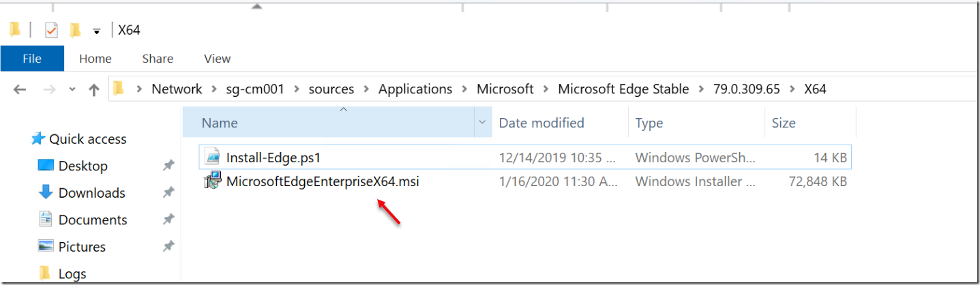Click the Properties checkmark icon in title bar
This screenshot has height=285, width=980.
click(51, 31)
